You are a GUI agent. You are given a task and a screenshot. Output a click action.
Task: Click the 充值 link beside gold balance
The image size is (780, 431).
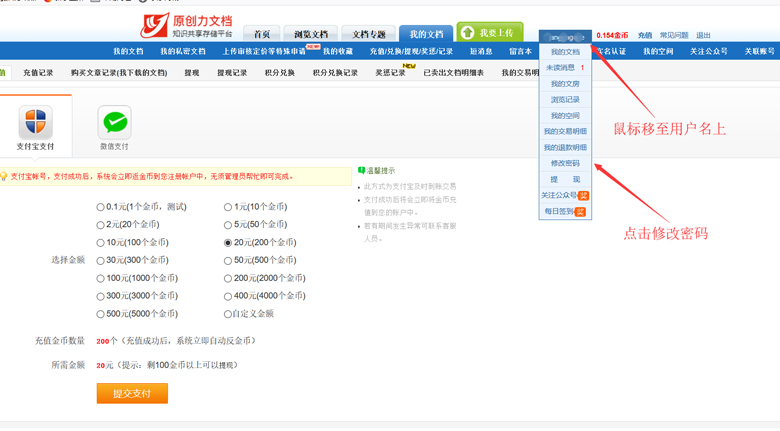[x=645, y=35]
